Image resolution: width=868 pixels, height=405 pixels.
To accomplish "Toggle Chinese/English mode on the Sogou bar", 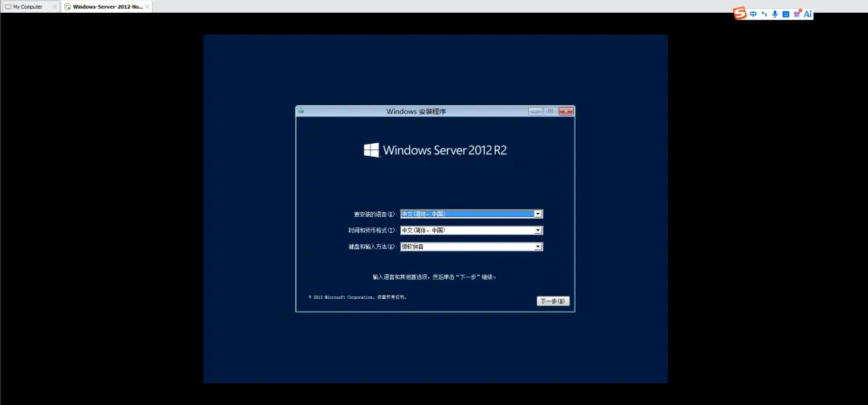I will 753,14.
